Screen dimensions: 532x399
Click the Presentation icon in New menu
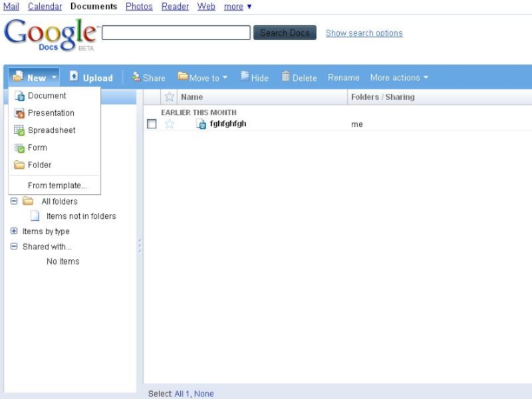19,113
